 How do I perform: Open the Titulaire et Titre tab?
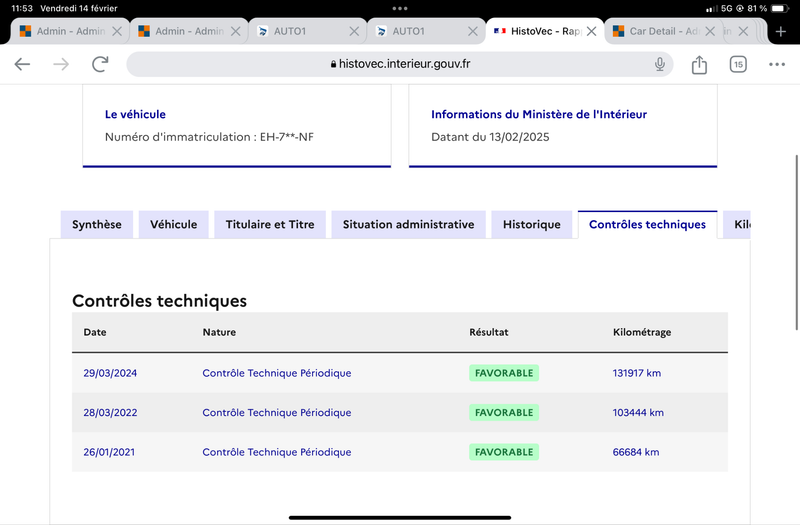click(x=270, y=224)
